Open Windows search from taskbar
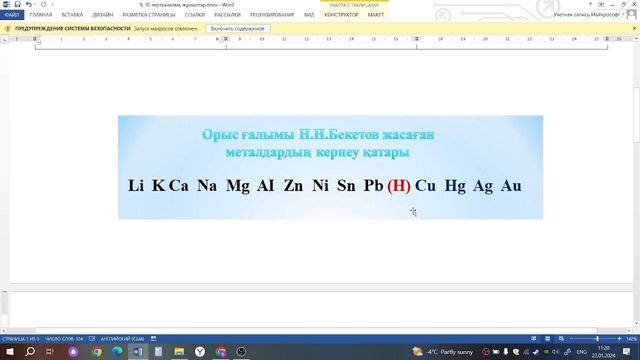 pos(30,351)
